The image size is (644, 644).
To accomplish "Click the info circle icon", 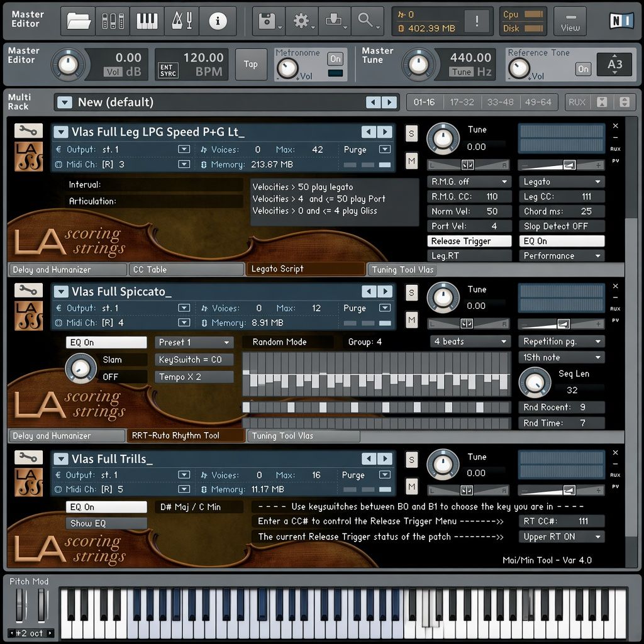I will click(218, 21).
